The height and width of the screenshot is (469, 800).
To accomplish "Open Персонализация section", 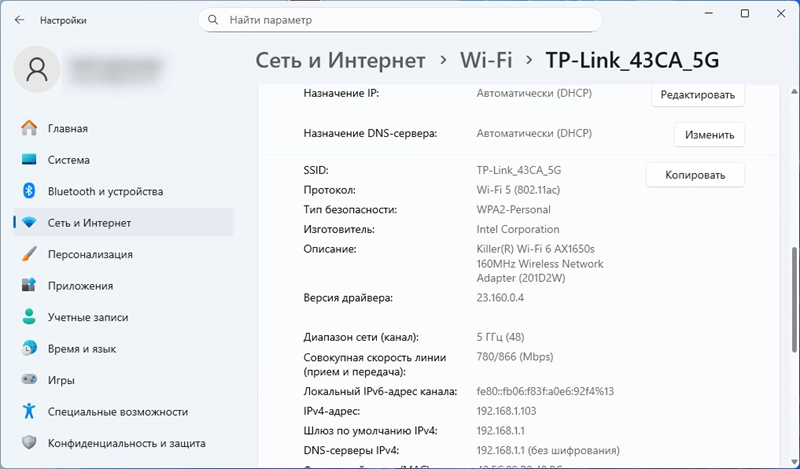I will (123, 254).
